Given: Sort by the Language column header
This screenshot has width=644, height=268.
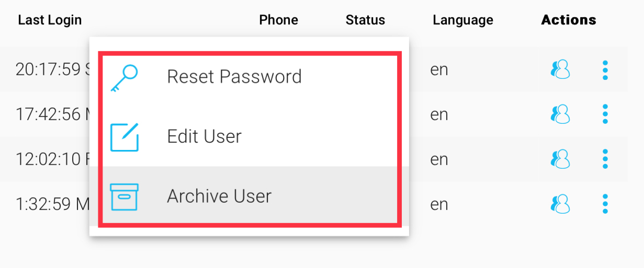Looking at the screenshot, I should 463,20.
